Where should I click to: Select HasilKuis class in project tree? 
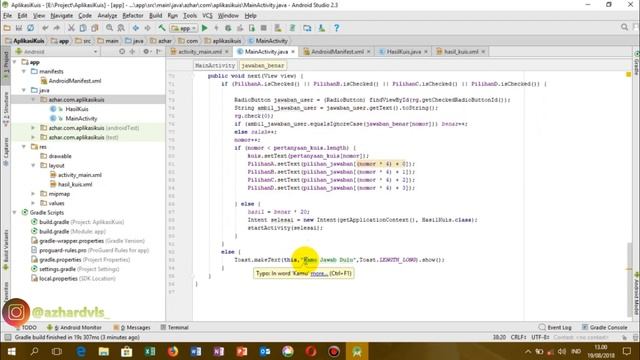(77, 109)
